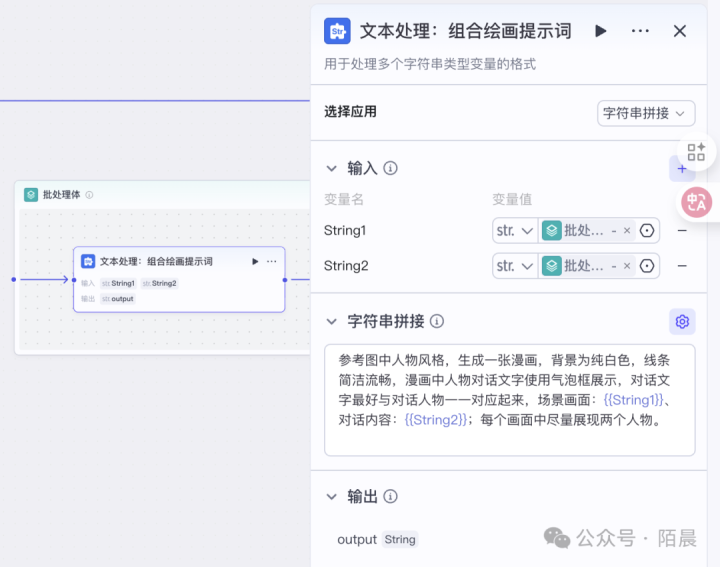The height and width of the screenshot is (567, 720).
Task: Open the three-dot menu in the panel header
Action: click(640, 31)
